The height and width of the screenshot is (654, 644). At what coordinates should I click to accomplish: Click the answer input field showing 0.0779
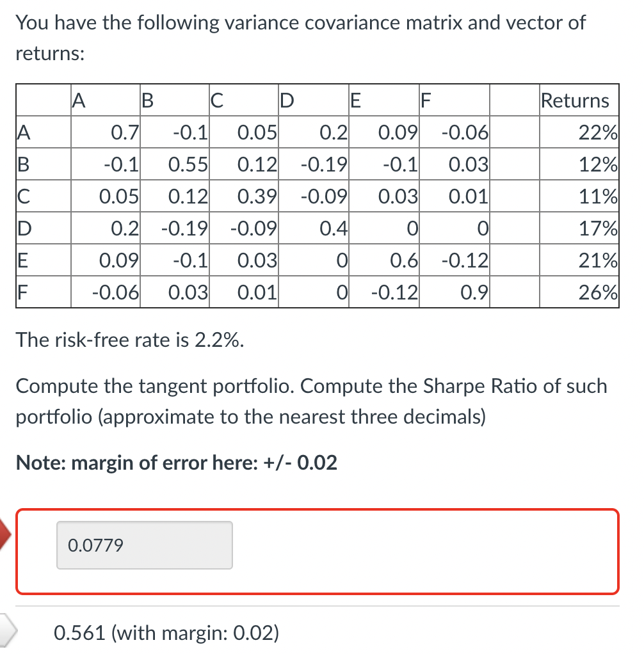pyautogui.click(x=144, y=544)
